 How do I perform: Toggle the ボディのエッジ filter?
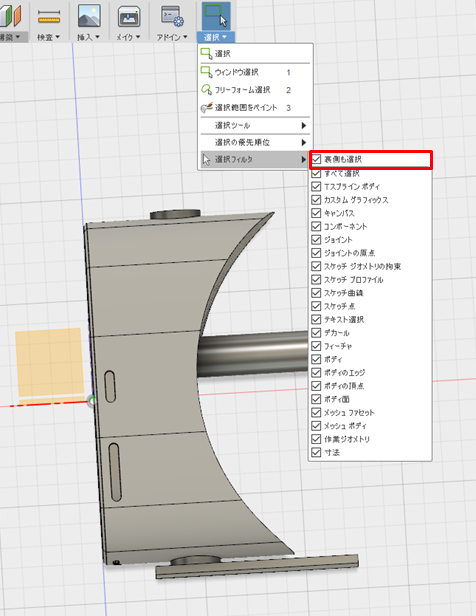coord(316,372)
